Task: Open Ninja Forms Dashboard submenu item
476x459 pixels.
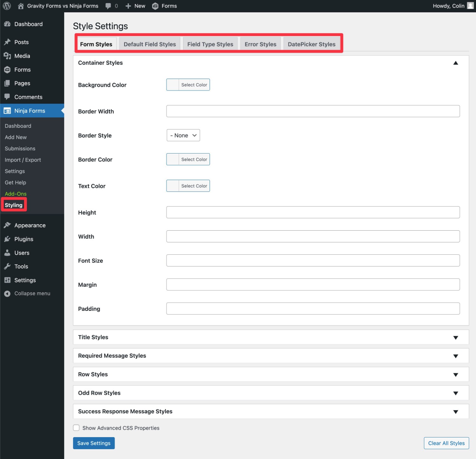Action: pyautogui.click(x=18, y=126)
